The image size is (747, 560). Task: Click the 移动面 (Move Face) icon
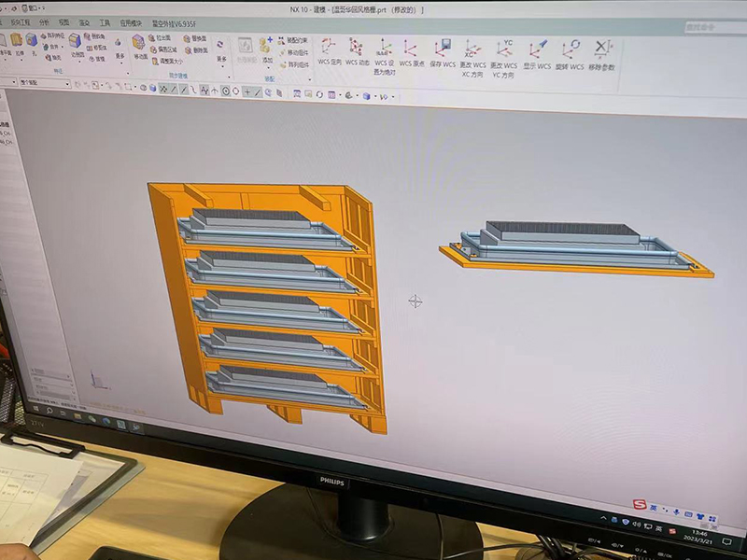pyautogui.click(x=138, y=44)
